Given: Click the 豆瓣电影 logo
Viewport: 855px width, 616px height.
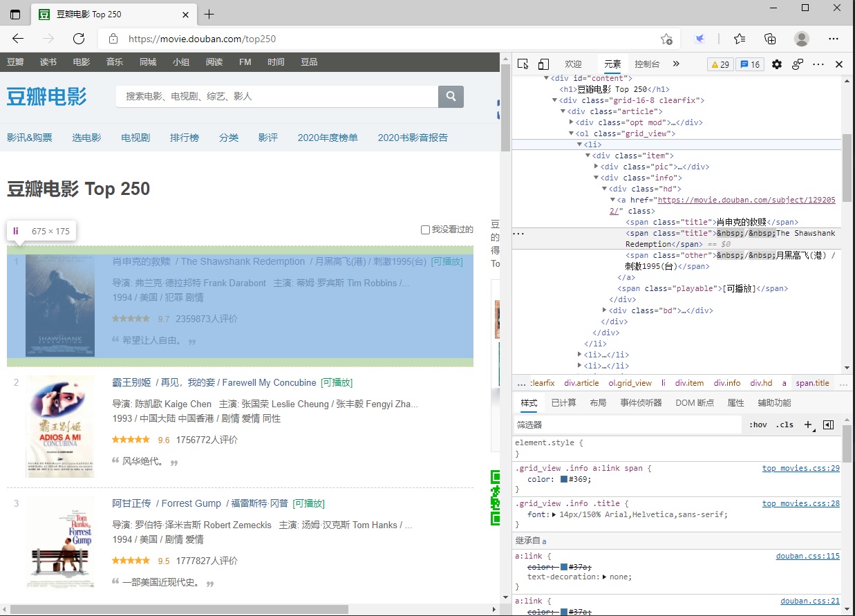Looking at the screenshot, I should (x=47, y=96).
